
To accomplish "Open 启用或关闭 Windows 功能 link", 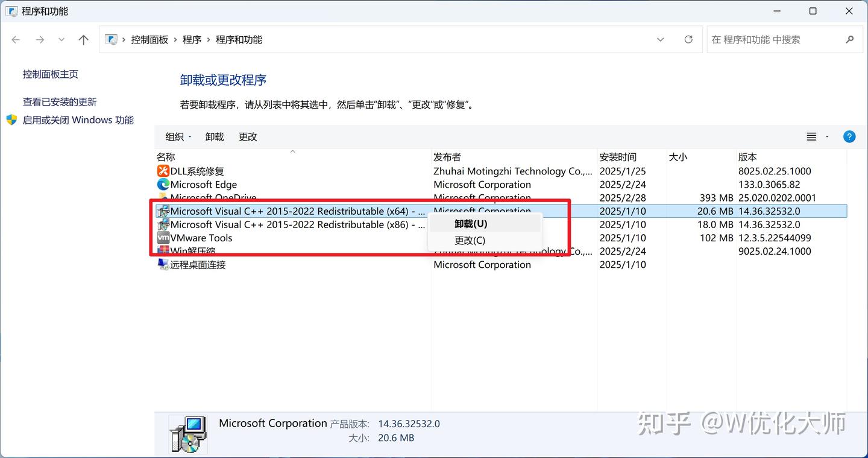I will point(78,120).
